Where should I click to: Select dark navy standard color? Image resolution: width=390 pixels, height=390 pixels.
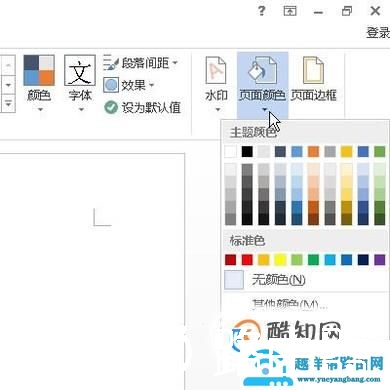pyautogui.click(x=363, y=260)
